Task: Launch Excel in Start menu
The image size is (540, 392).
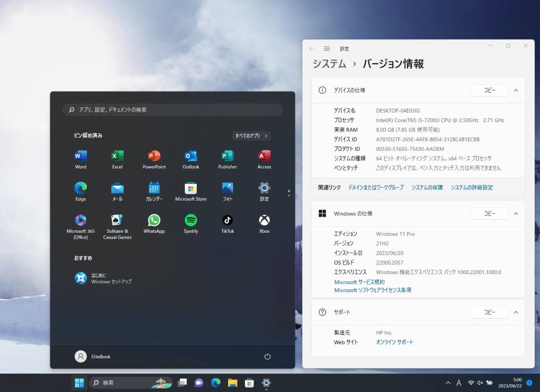Action: tap(117, 159)
